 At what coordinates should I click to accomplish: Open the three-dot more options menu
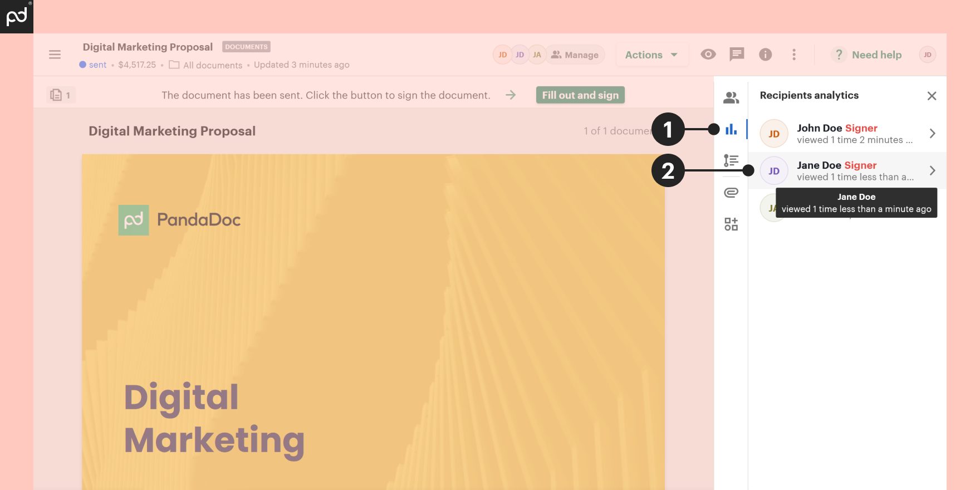coord(793,55)
